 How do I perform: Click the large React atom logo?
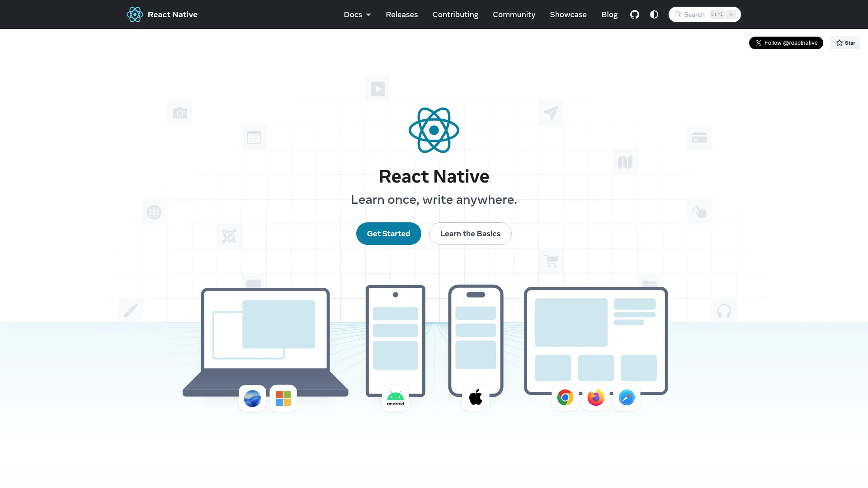[434, 130]
